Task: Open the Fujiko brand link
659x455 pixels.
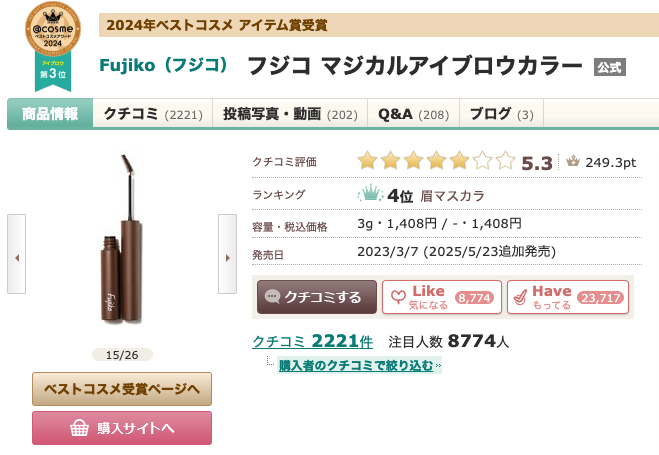Action: (164, 67)
